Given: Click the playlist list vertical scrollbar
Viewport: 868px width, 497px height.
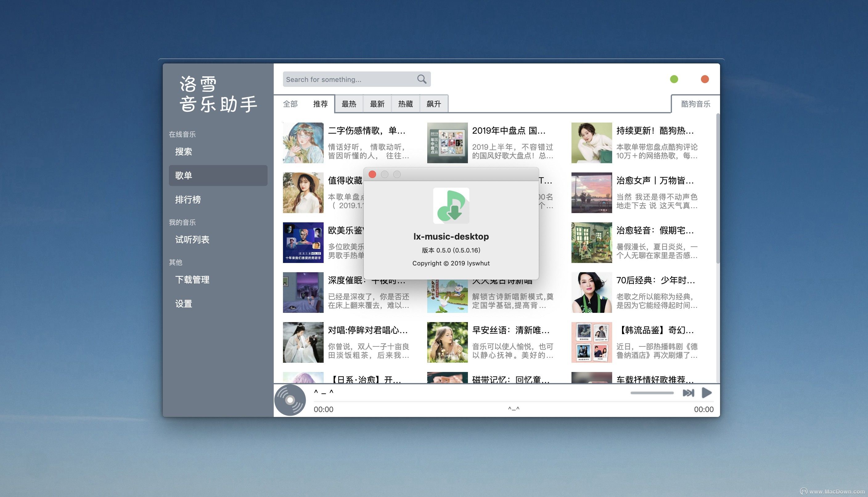Looking at the screenshot, I should point(718,188).
